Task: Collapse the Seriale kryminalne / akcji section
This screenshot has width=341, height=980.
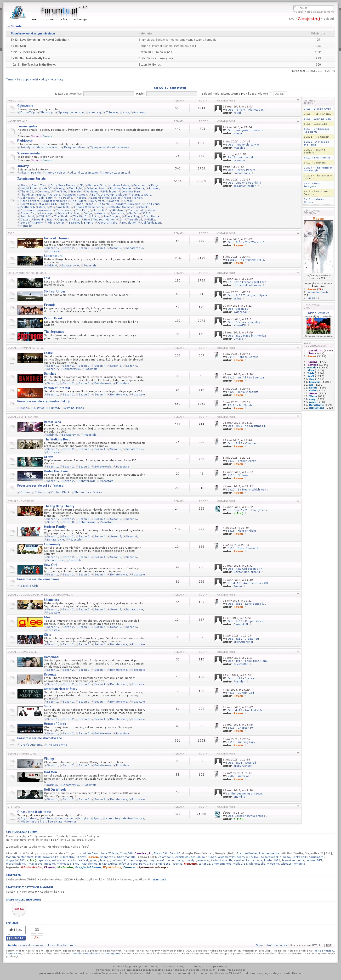Action: [x=298, y=347]
